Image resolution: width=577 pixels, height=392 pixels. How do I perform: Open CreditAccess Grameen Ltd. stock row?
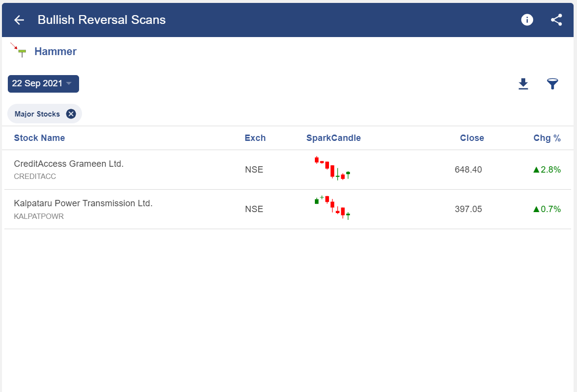(288, 170)
